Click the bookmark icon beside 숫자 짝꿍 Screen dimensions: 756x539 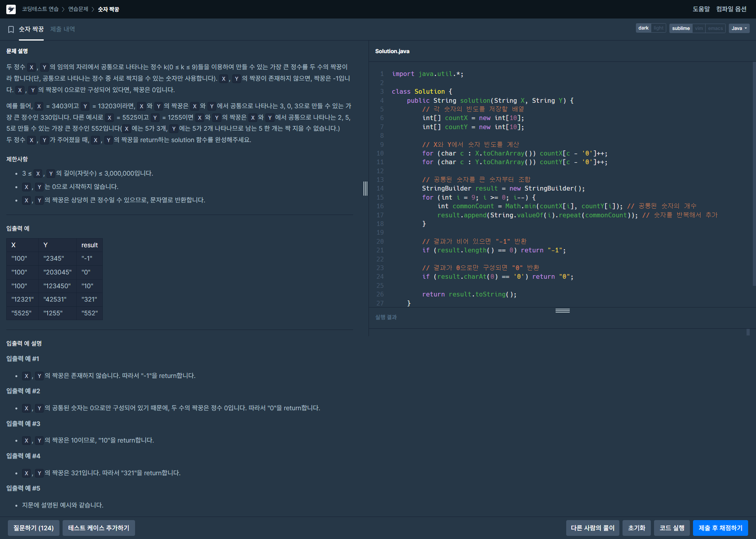[x=11, y=29]
